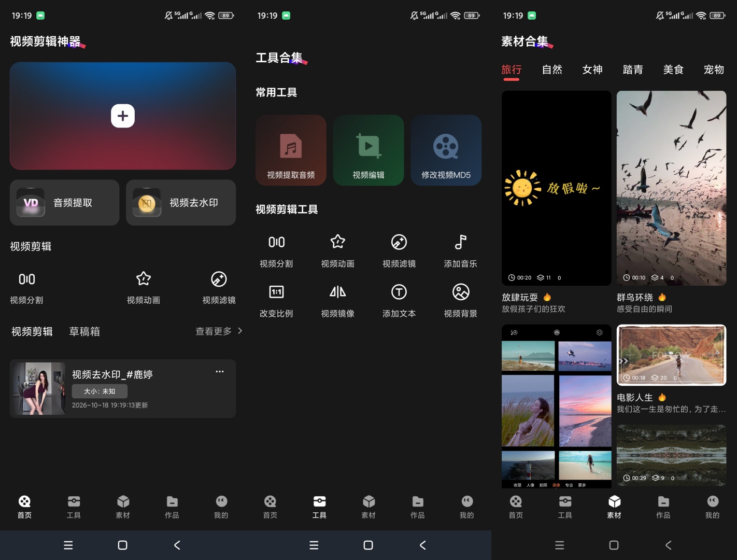
Task: Tap Android home button under 工具合集 screen
Action: coord(368,545)
